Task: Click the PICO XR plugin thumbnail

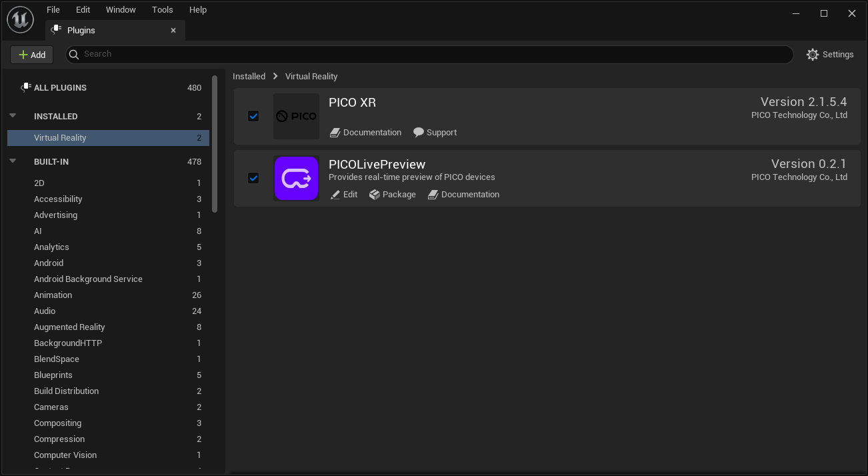Action: point(297,117)
